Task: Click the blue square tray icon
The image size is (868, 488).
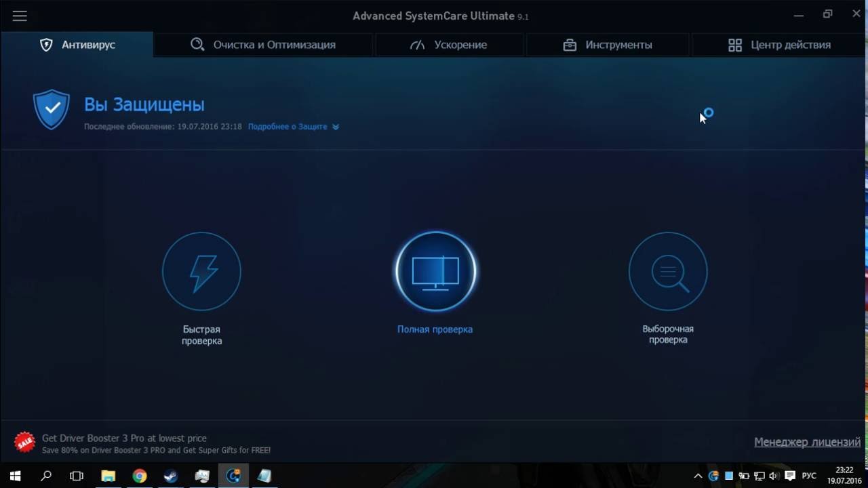Action: 729,476
